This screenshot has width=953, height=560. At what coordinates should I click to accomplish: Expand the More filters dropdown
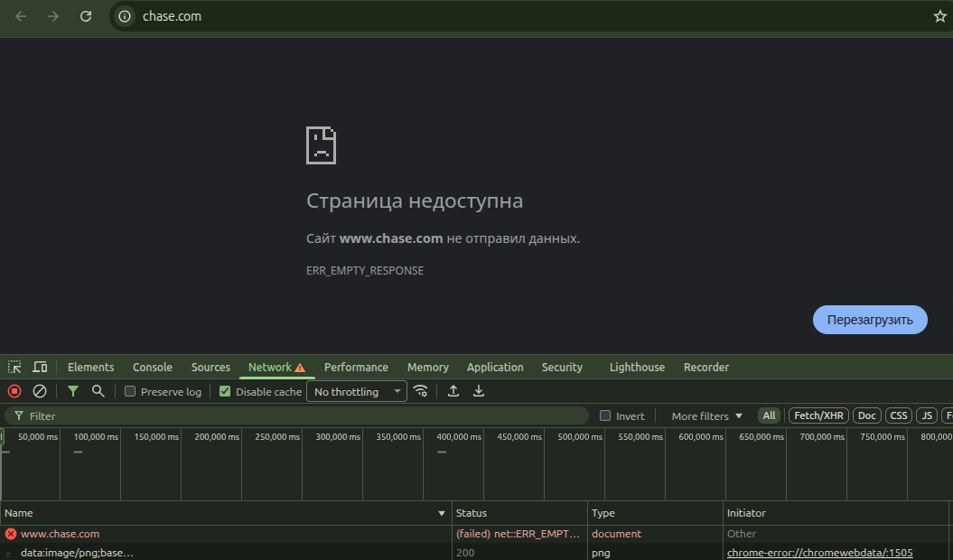(707, 415)
